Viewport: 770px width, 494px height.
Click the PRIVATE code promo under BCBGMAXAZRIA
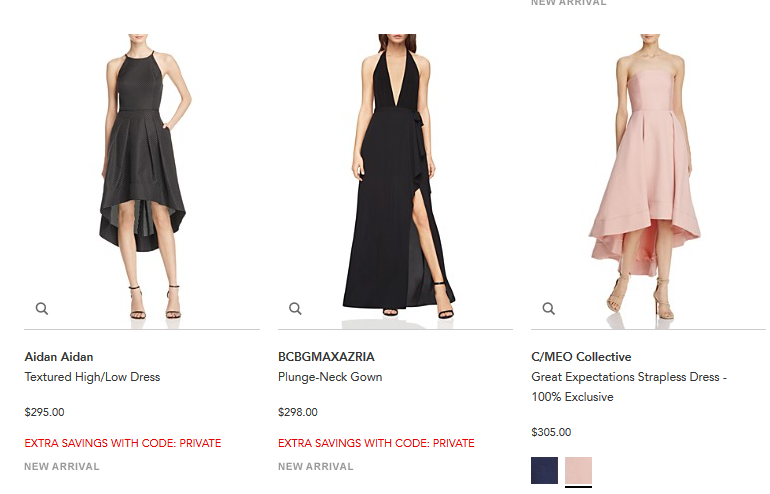[x=376, y=443]
